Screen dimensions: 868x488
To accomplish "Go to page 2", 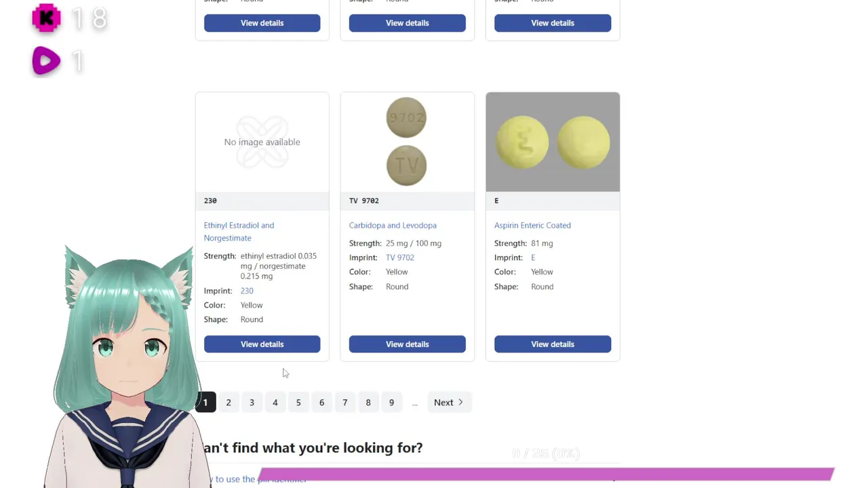I will pyautogui.click(x=229, y=403).
